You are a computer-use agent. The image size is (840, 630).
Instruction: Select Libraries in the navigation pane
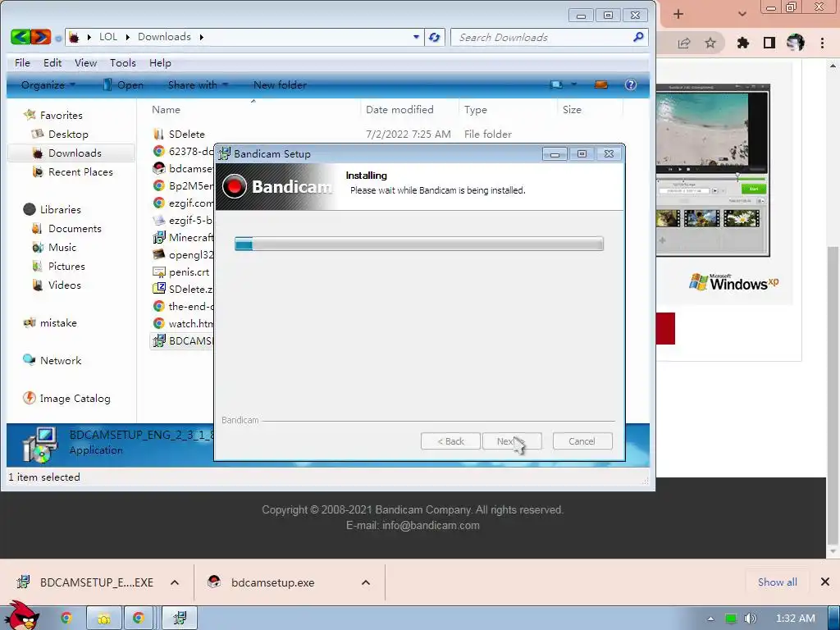click(x=60, y=209)
